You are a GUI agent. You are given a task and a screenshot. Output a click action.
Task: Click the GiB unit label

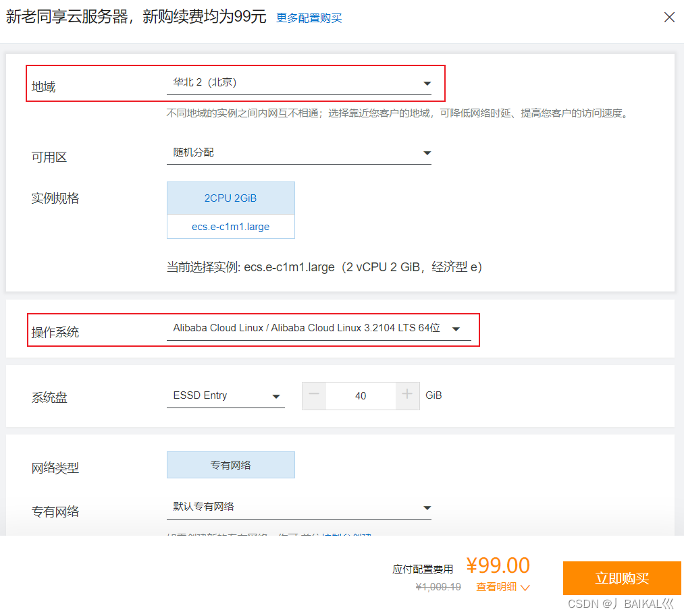[x=433, y=395]
